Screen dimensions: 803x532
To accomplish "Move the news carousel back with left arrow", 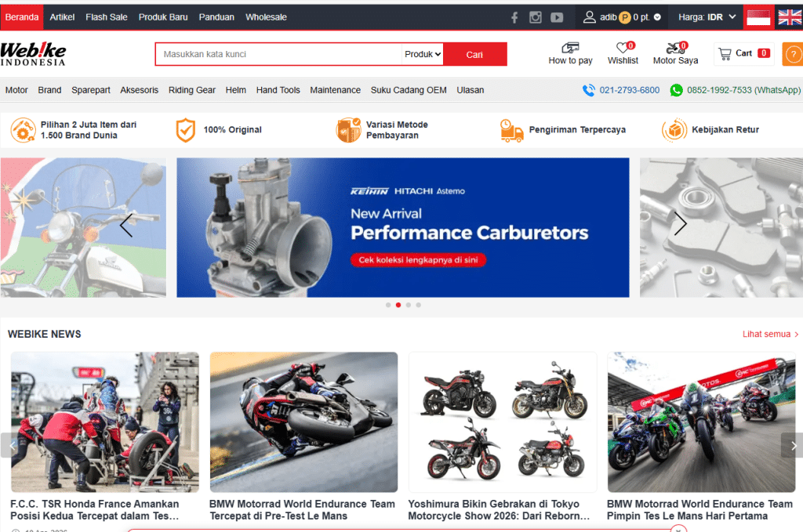I will tap(9, 445).
